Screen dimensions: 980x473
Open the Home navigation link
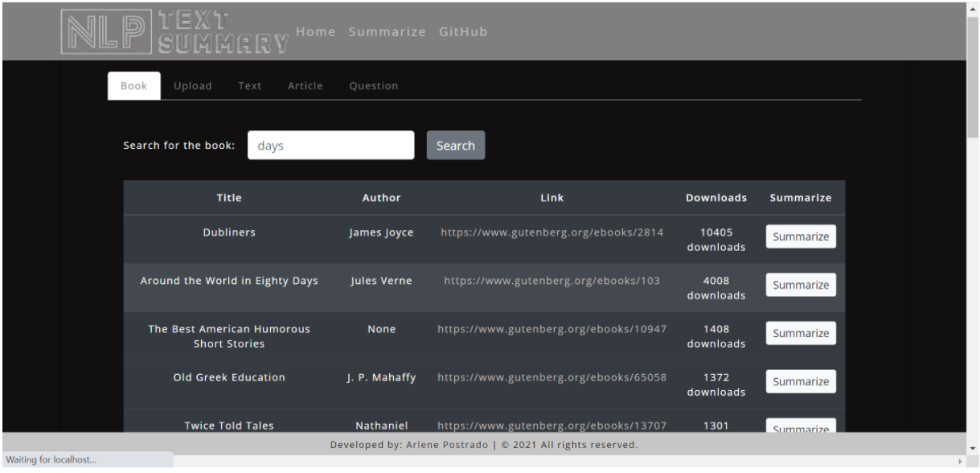(x=315, y=32)
